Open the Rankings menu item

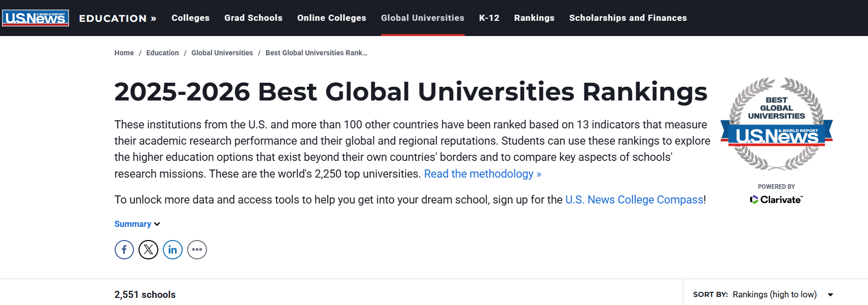[534, 18]
